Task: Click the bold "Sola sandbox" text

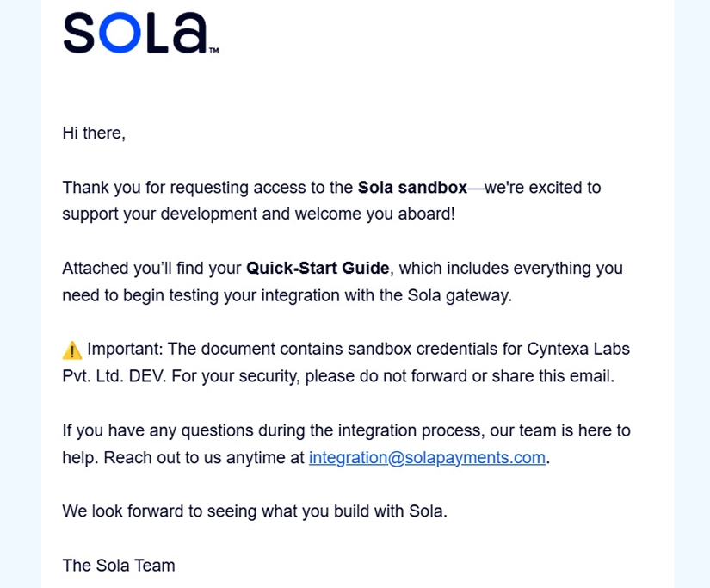Action: pyautogui.click(x=412, y=188)
